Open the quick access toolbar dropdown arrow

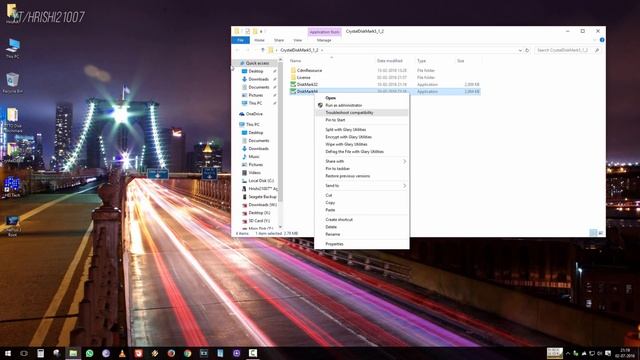[x=261, y=31]
